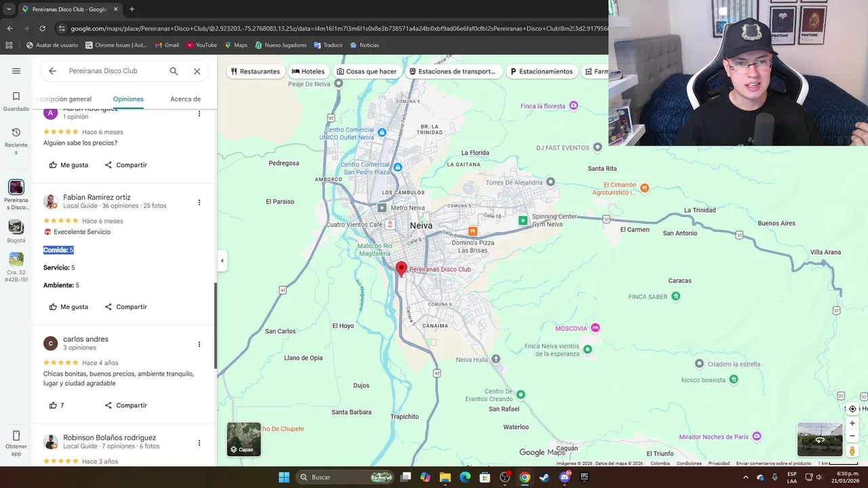Clear the search with the X icon

[197, 71]
